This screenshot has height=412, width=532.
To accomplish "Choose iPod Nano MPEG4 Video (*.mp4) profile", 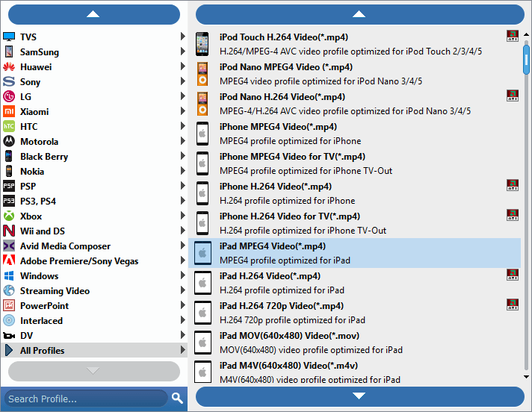I will click(x=355, y=74).
